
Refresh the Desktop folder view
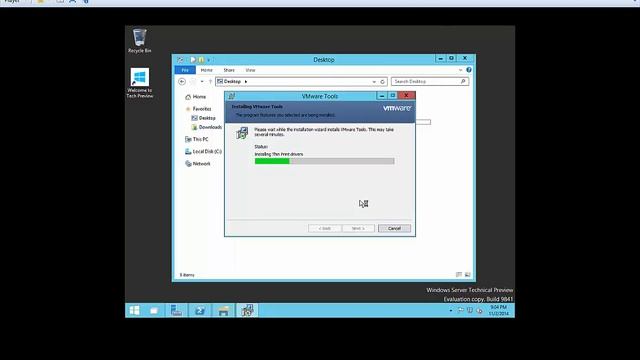[382, 82]
